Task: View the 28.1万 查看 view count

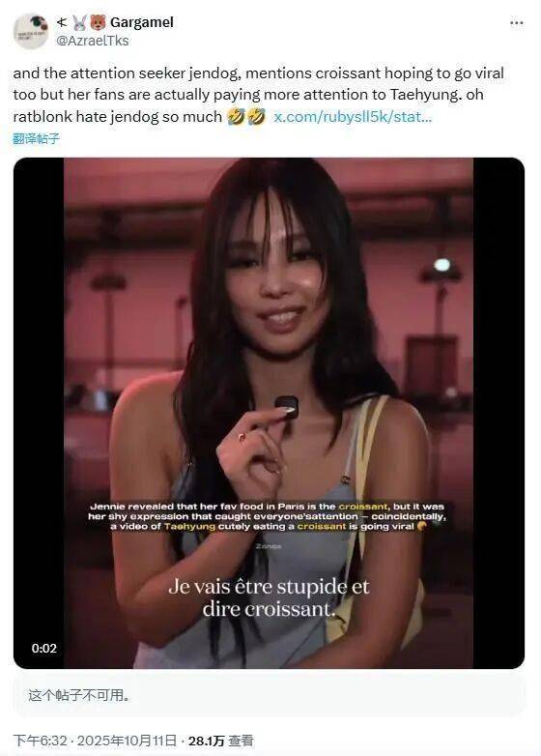Action: pyautogui.click(x=220, y=741)
